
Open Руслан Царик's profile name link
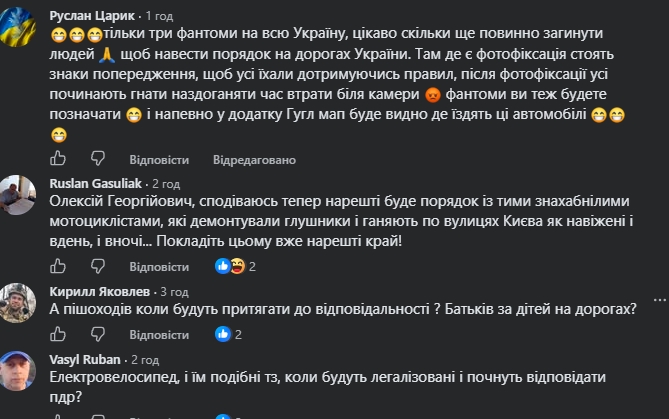pyautogui.click(x=92, y=16)
